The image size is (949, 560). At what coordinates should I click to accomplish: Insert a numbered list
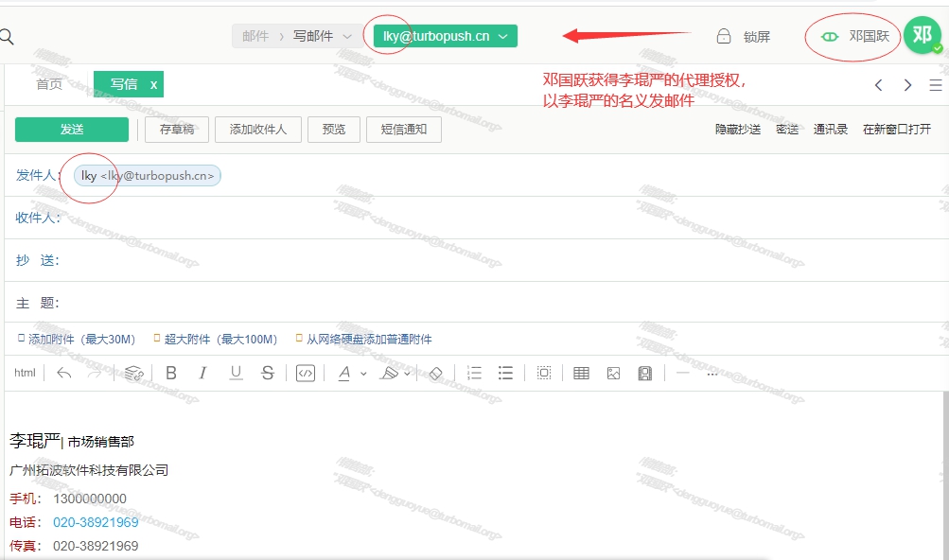click(474, 374)
